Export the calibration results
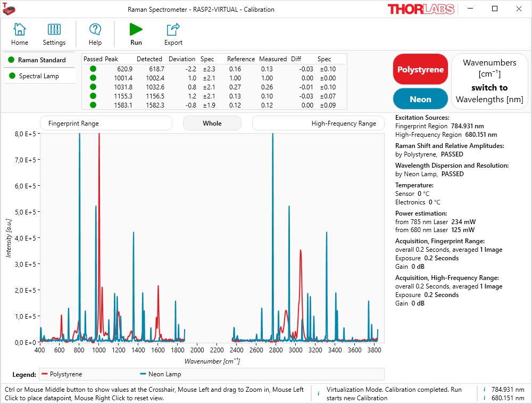 coord(173,34)
